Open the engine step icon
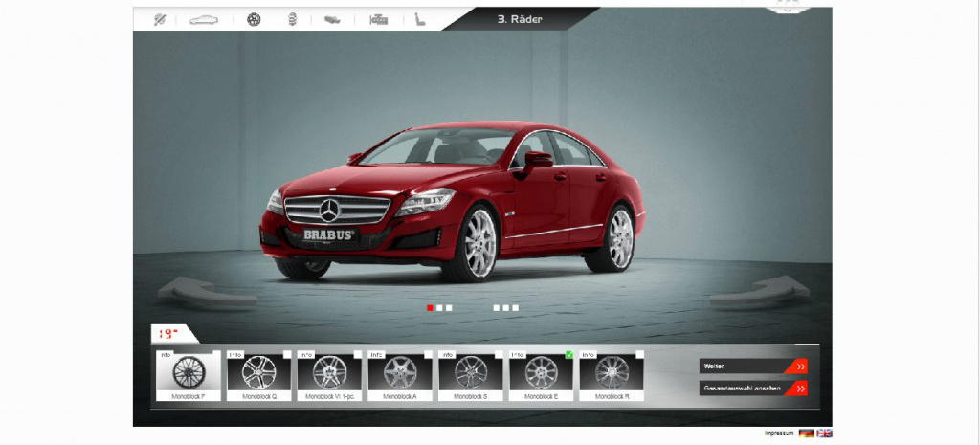 378,20
